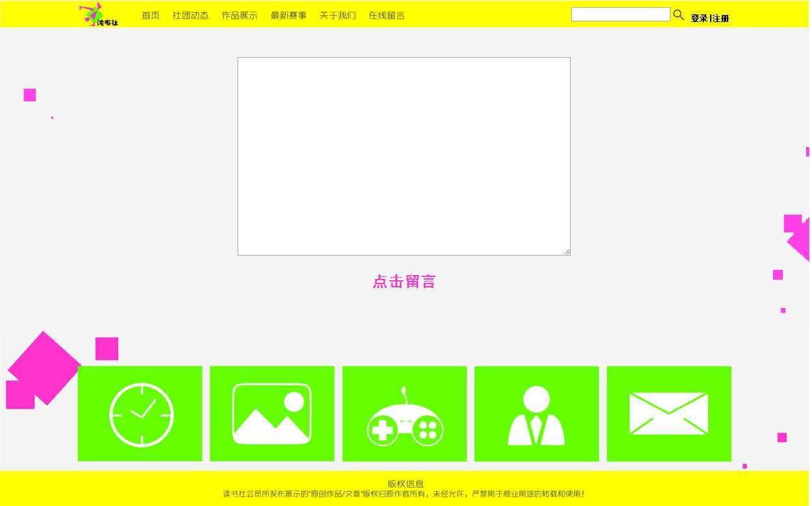
Task: Select 作品展示 in the top menu
Action: 240,16
